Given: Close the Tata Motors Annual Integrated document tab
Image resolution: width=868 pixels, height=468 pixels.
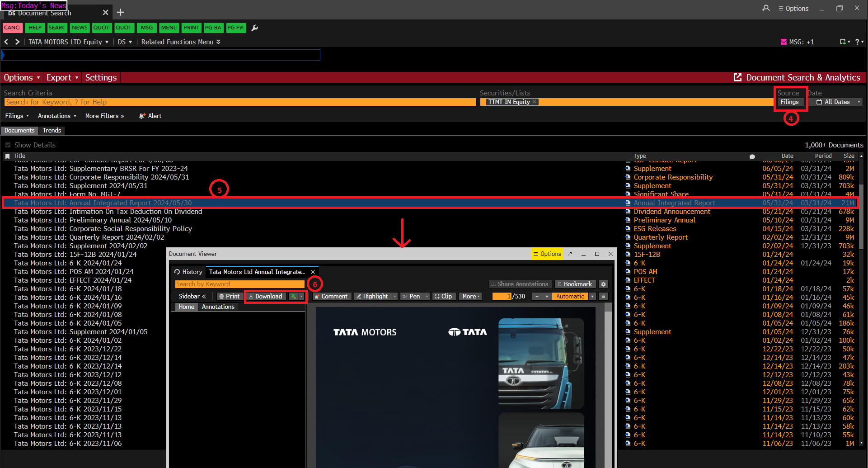Looking at the screenshot, I should pos(313,272).
